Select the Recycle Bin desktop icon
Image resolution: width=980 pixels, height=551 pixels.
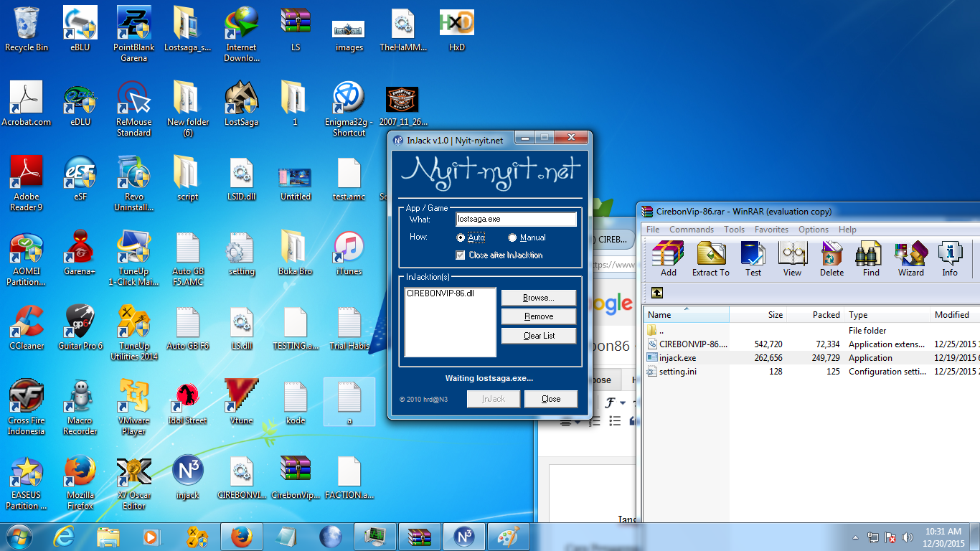click(x=27, y=29)
